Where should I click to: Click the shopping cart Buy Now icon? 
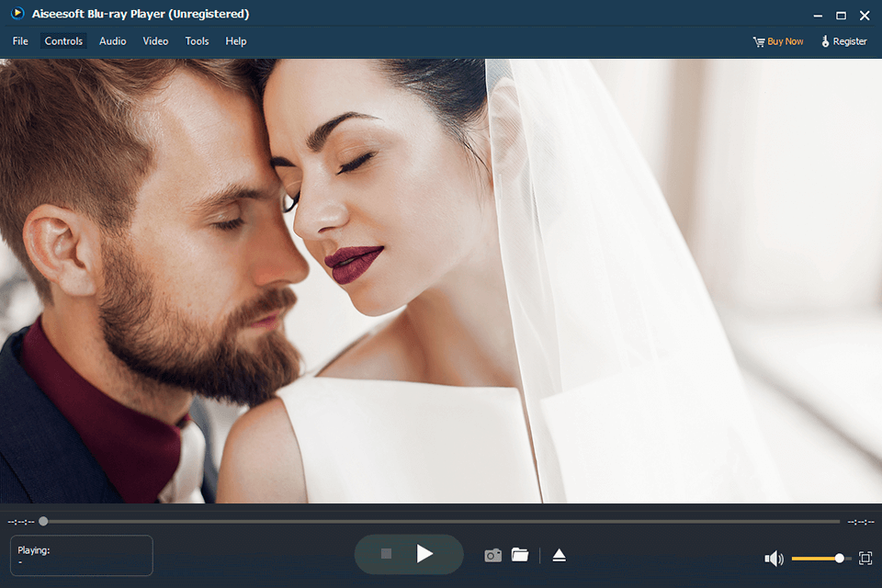[759, 41]
